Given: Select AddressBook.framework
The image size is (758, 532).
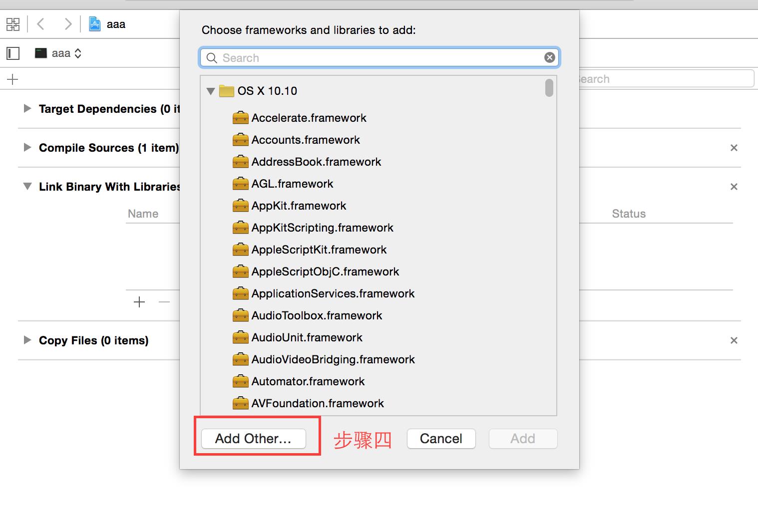Looking at the screenshot, I should coord(316,162).
